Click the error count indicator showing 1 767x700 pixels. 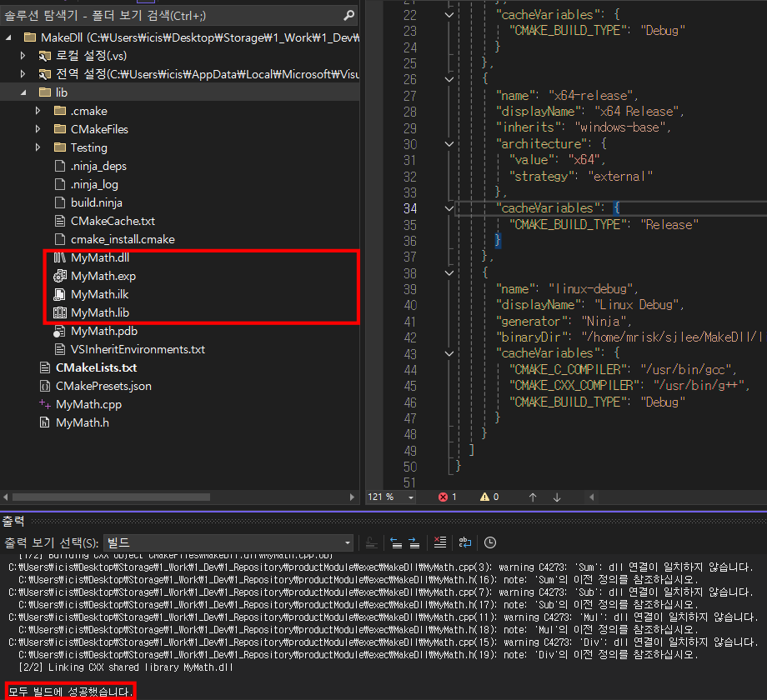[x=448, y=497]
